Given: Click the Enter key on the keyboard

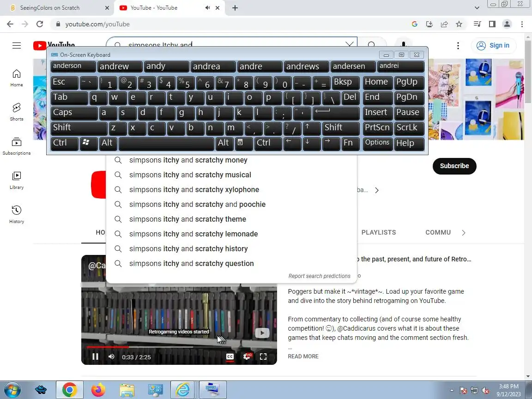Looking at the screenshot, I should tap(336, 113).
